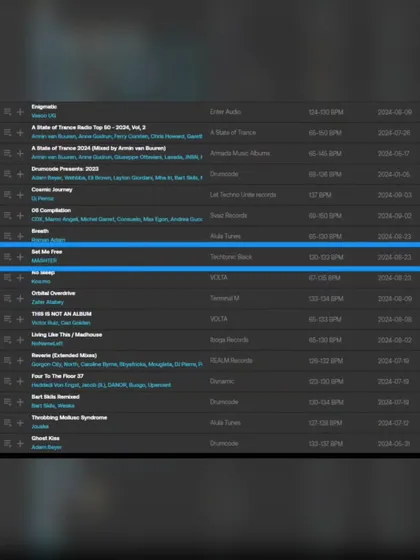Open the Svaz Records label
This screenshot has height=560, width=420.
click(229, 215)
